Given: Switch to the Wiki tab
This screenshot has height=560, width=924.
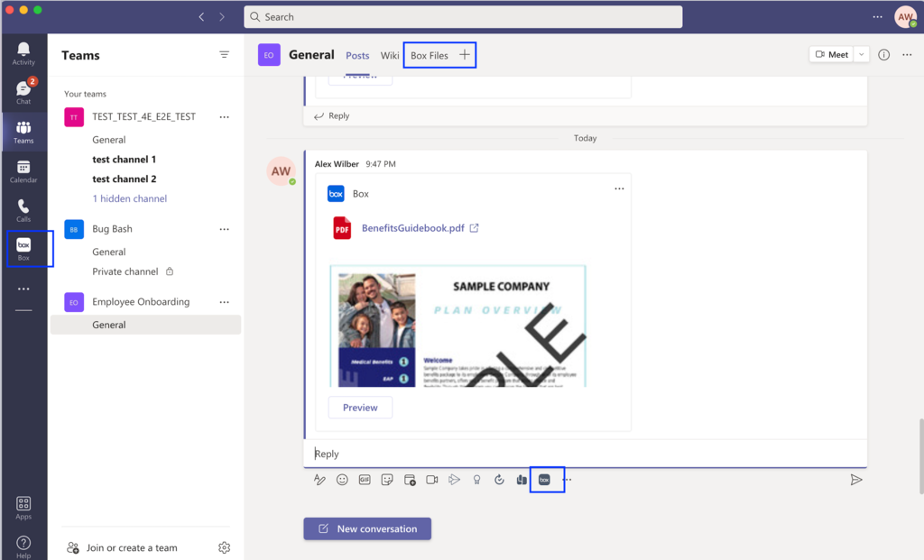Looking at the screenshot, I should point(390,55).
